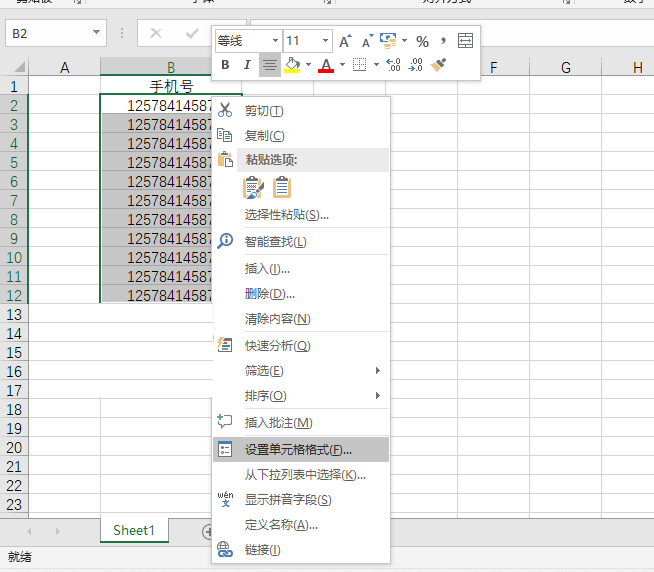Click the Format Cells icon
The height and width of the screenshot is (572, 654).
tap(225, 449)
